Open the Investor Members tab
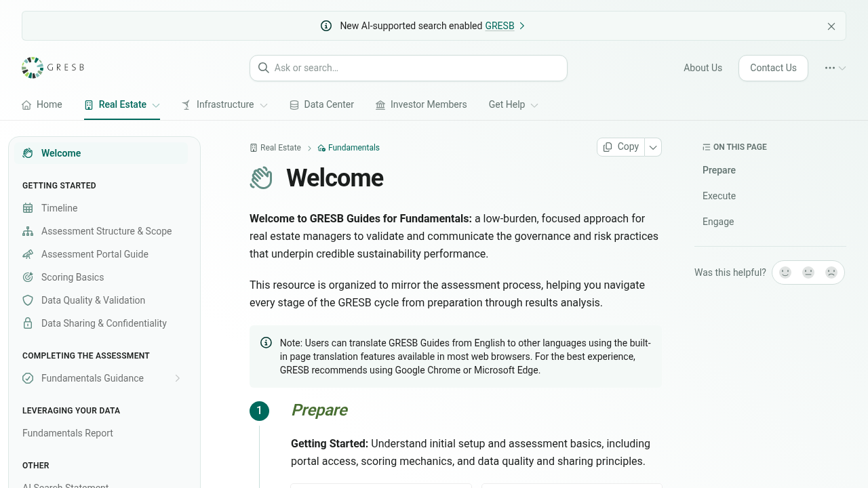 click(x=421, y=104)
